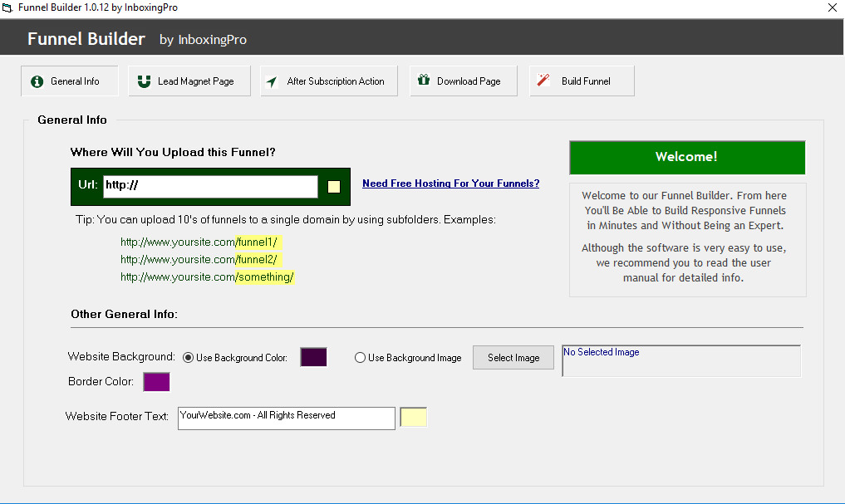Click the magnet icon on Lead Magnet Page
Screen dimensions: 845x504
pyautogui.click(x=144, y=81)
